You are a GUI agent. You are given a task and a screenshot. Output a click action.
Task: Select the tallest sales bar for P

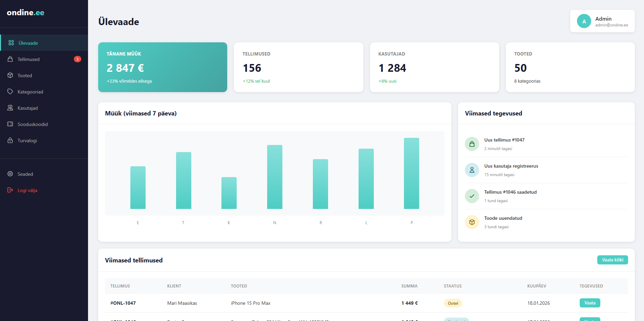coord(411,173)
